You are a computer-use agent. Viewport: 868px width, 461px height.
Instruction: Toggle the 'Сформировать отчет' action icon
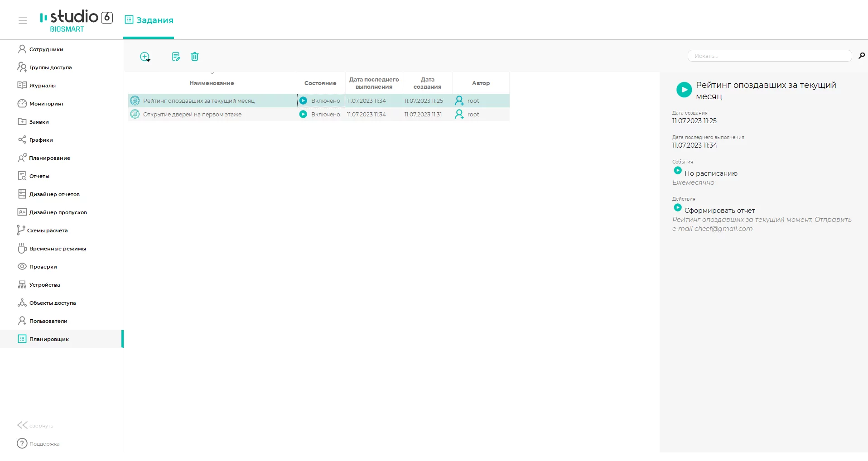(x=678, y=208)
